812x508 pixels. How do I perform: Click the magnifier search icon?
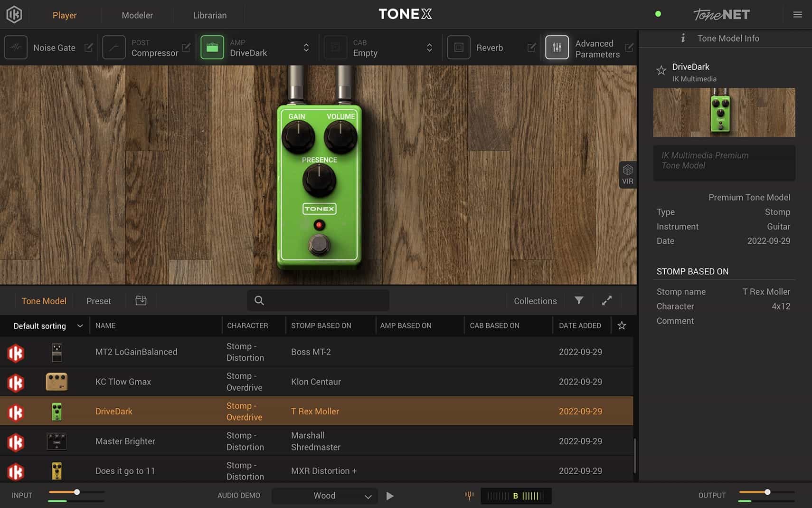click(259, 300)
